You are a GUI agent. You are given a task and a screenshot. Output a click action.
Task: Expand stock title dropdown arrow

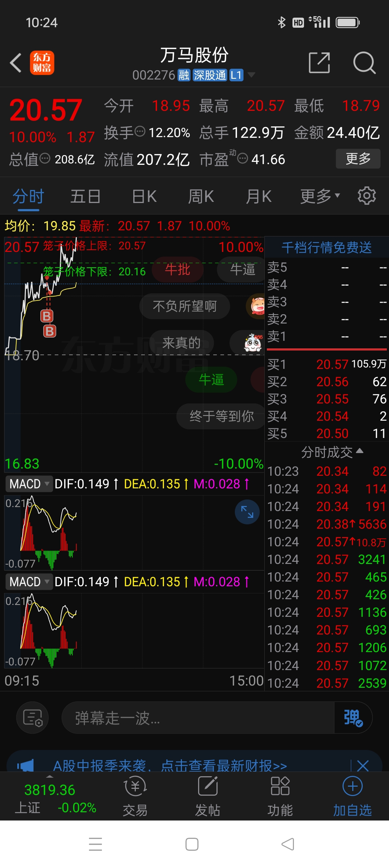click(x=251, y=75)
